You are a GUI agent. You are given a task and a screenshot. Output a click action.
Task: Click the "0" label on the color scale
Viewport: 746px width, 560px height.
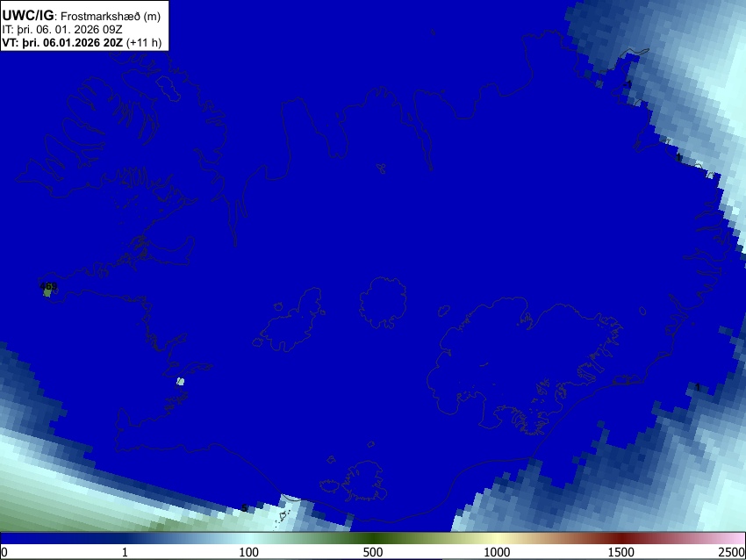point(4,552)
